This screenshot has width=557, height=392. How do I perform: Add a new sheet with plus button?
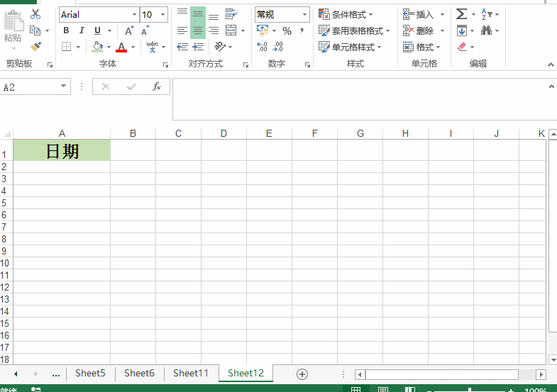[x=302, y=374]
